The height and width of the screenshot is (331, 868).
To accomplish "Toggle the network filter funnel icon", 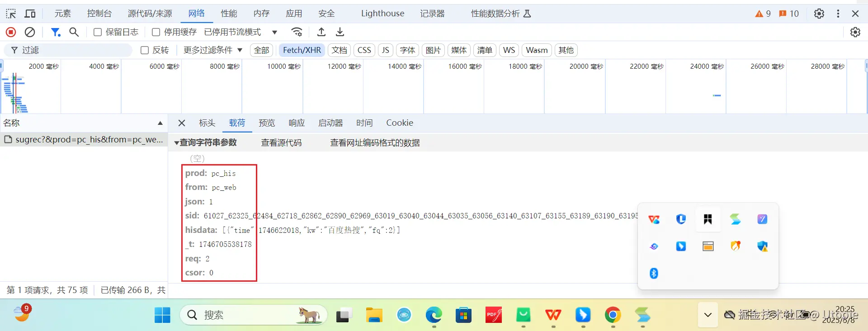I will click(56, 32).
